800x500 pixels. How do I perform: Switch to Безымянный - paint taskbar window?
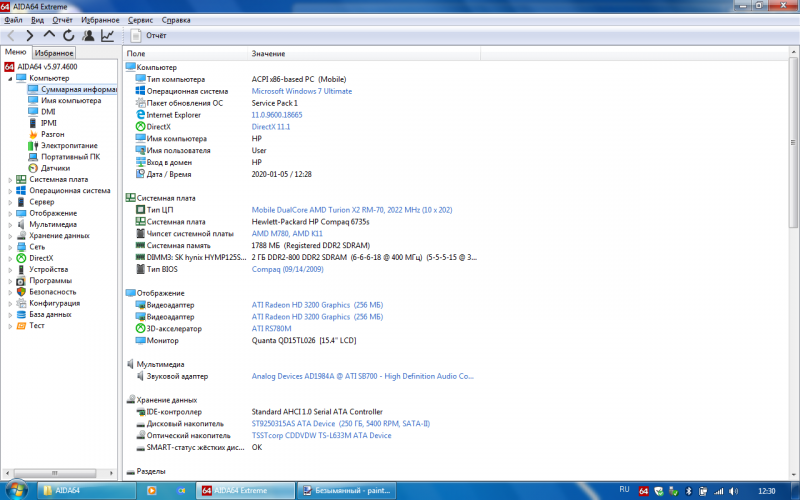[346, 490]
